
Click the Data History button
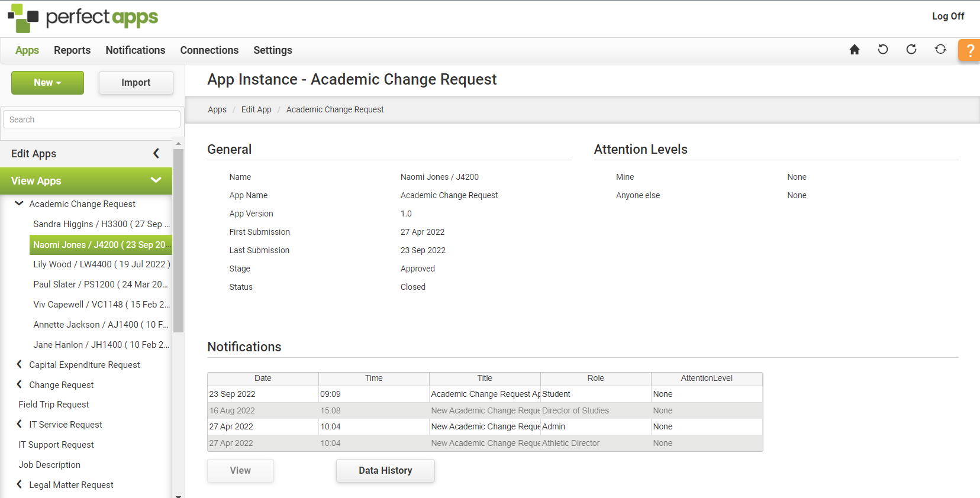[x=385, y=471]
